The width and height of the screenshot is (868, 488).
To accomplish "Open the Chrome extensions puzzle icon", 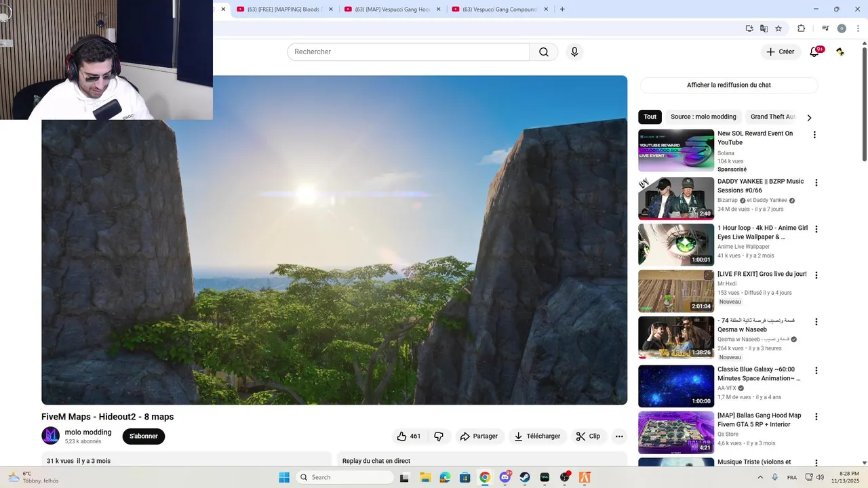I will click(x=801, y=28).
